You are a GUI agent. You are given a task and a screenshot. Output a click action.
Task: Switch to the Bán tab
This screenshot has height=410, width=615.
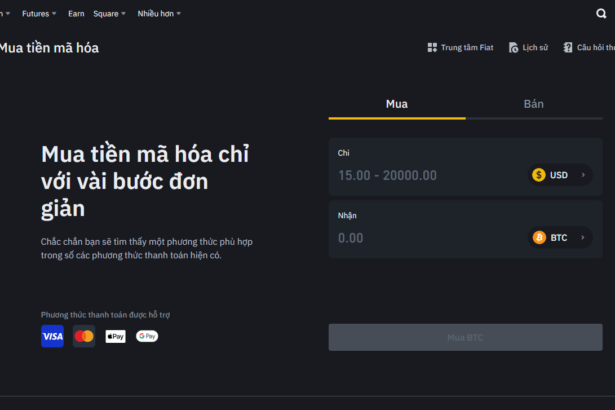[534, 104]
